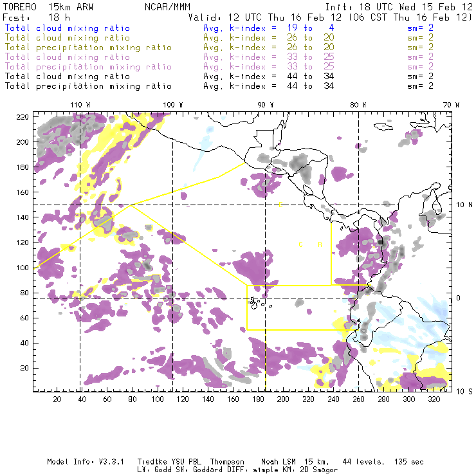Select '80' on the bottom axis
476x476 pixels.
click(x=133, y=399)
